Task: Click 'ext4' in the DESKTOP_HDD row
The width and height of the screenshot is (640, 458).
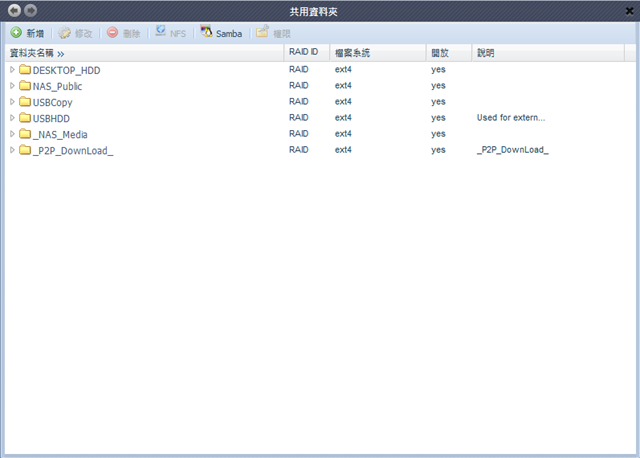Action: 343,69
